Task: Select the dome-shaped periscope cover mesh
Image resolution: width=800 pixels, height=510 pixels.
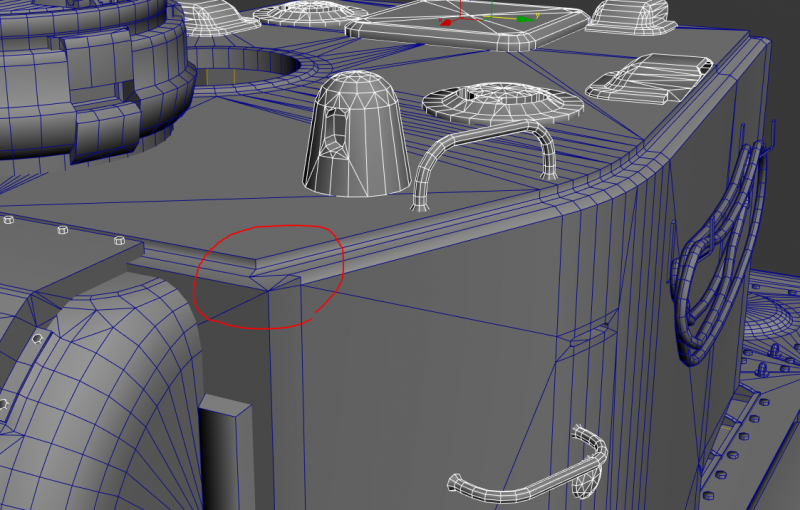Action: point(356,134)
